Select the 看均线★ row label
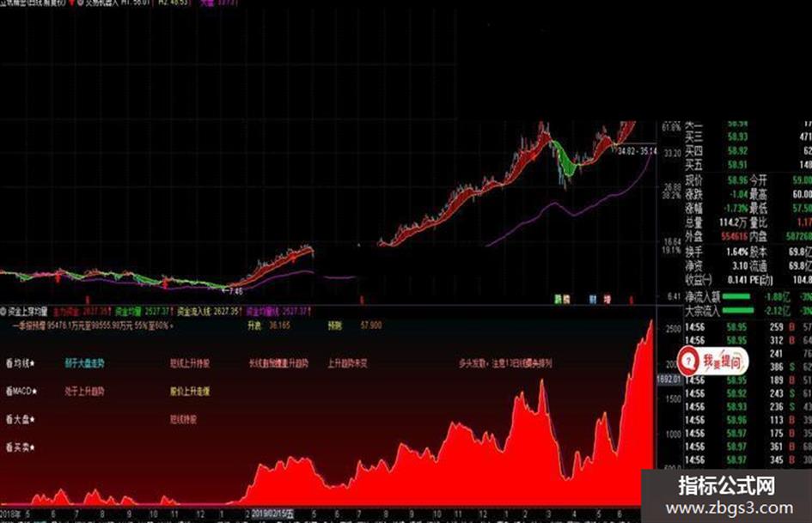This screenshot has width=812, height=523. click(x=21, y=363)
